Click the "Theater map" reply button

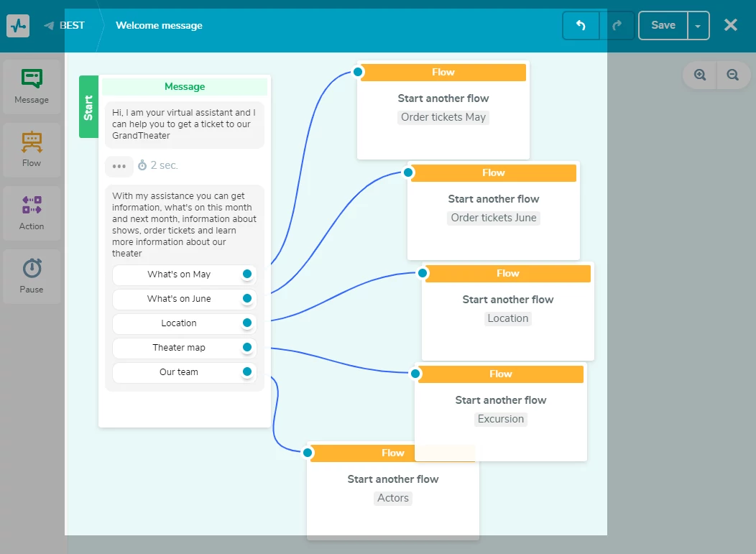point(179,348)
